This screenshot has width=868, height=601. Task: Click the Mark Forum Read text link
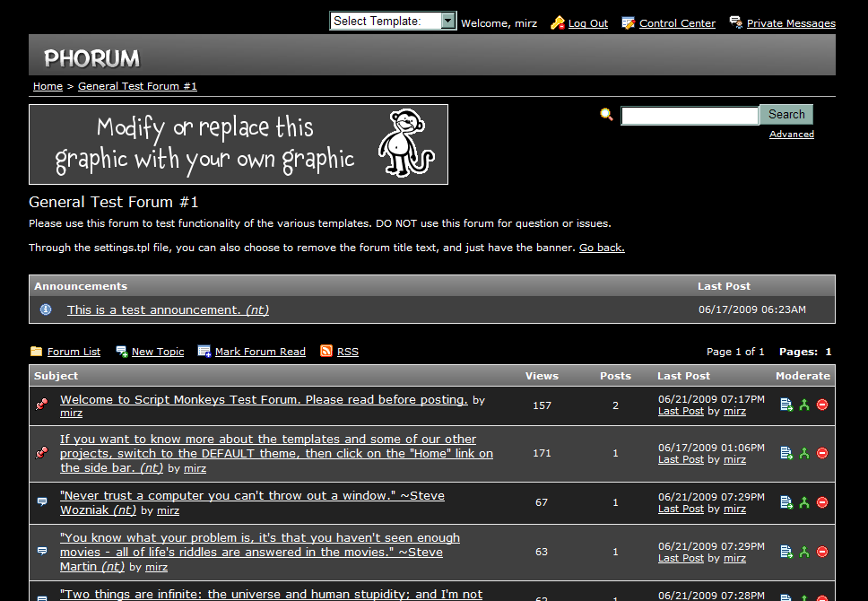[x=260, y=352]
